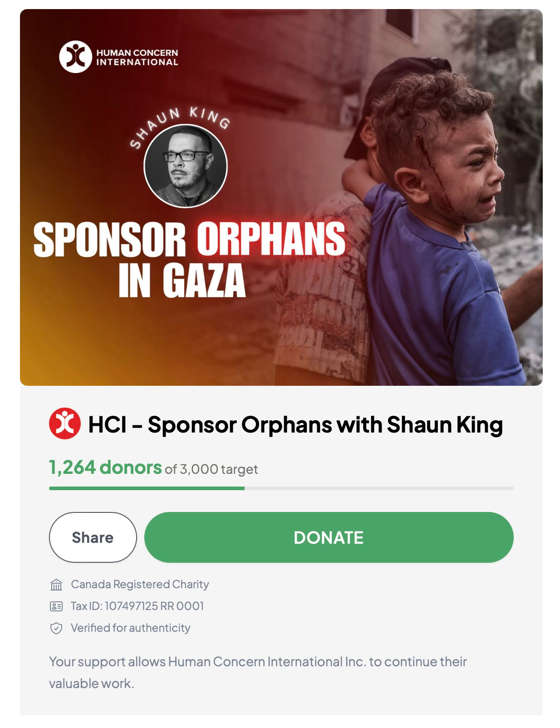Click the Human Concern International wordmark text
The width and height of the screenshot is (560, 728).
click(137, 57)
